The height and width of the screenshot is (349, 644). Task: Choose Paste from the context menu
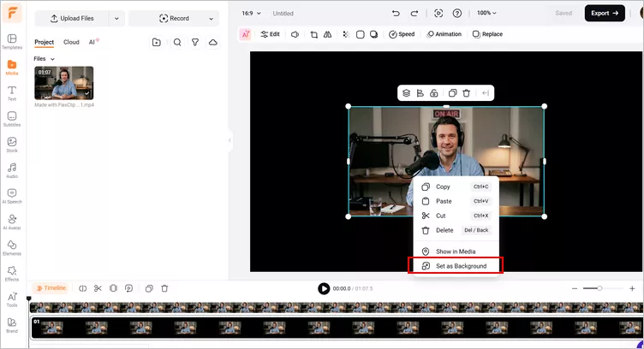tap(456, 201)
